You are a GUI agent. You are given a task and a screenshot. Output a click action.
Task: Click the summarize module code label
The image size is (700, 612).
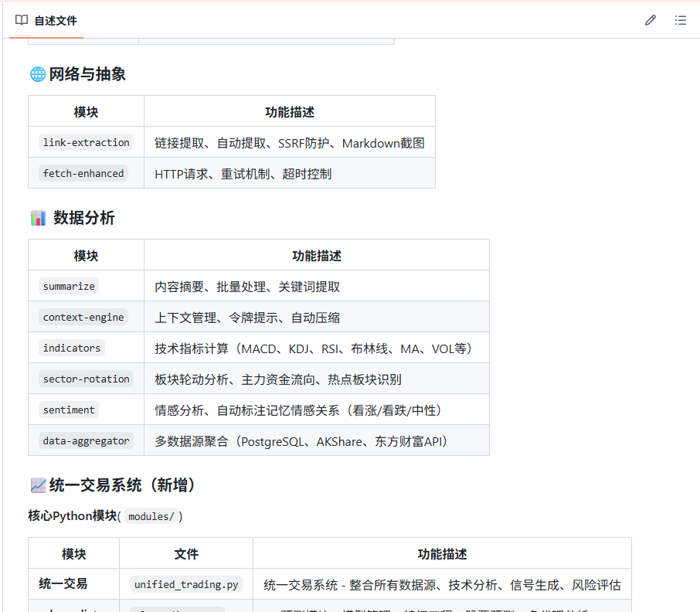point(69,286)
